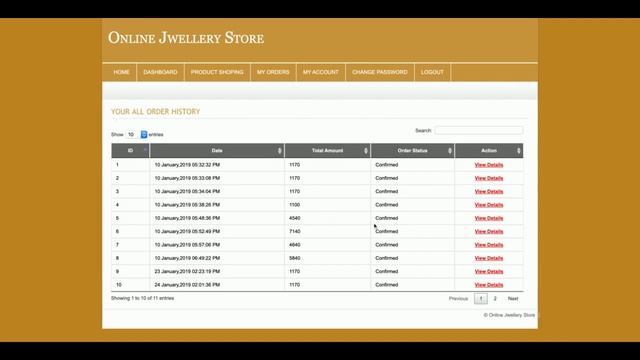
Task: Open the HOME menu item
Action: [x=121, y=72]
